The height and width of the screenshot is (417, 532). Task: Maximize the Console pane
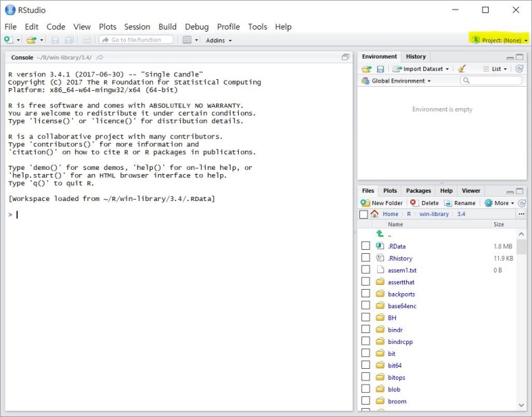click(345, 57)
